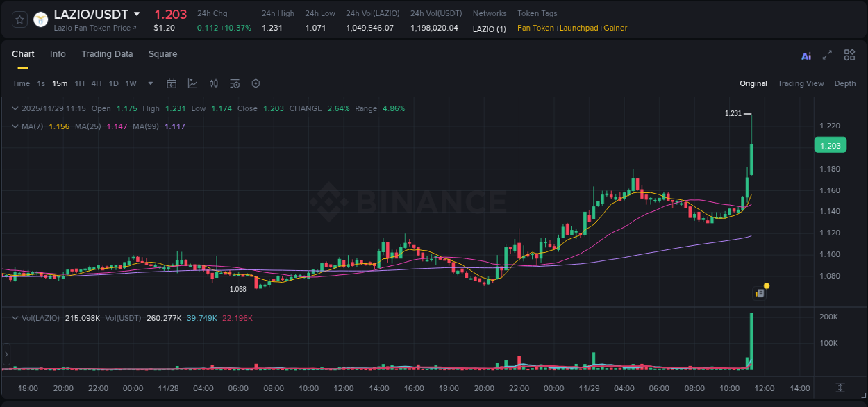This screenshot has width=868, height=407.
Task: Add LAZIO/USDT to favorites via star
Action: click(18, 19)
